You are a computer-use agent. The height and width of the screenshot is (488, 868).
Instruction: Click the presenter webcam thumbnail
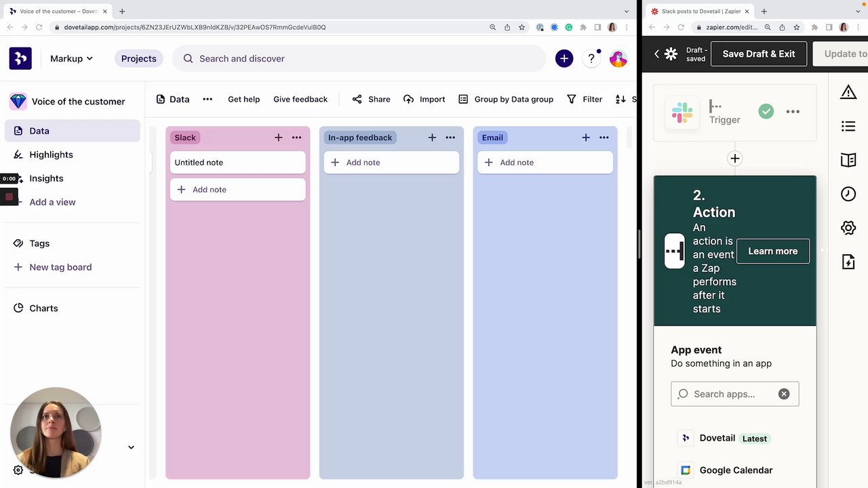56,432
